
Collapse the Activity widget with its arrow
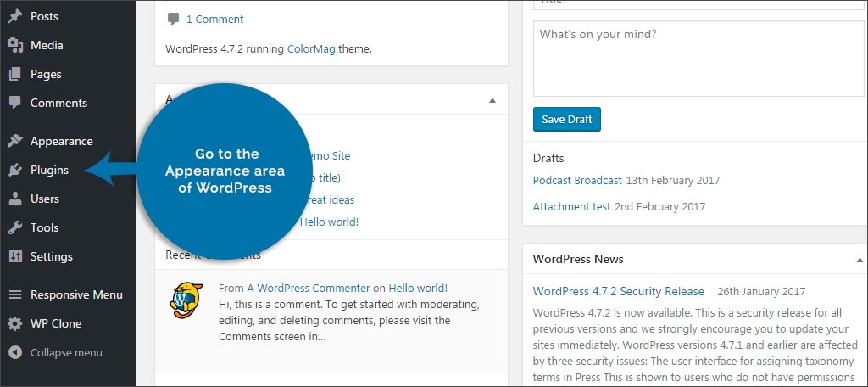click(x=492, y=100)
